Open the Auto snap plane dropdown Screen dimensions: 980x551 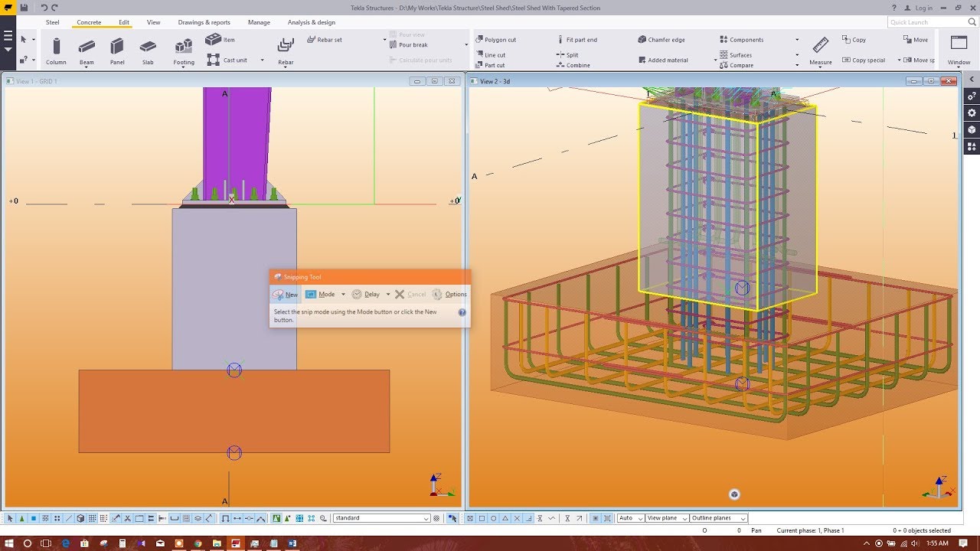tap(629, 517)
